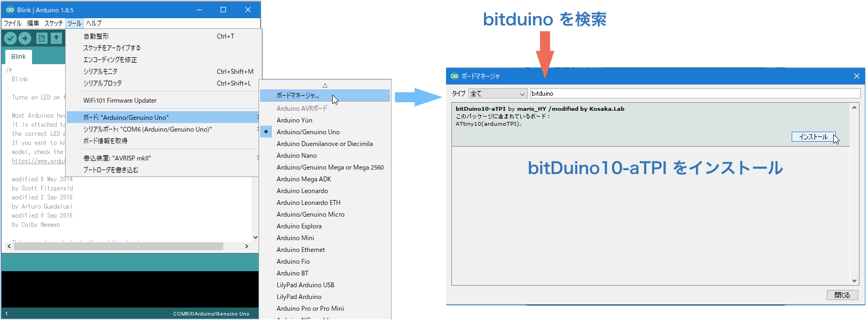Screen dimensions: 868x322
Task: Expand シリアルポート: COM6 submenu
Action: tap(163, 129)
